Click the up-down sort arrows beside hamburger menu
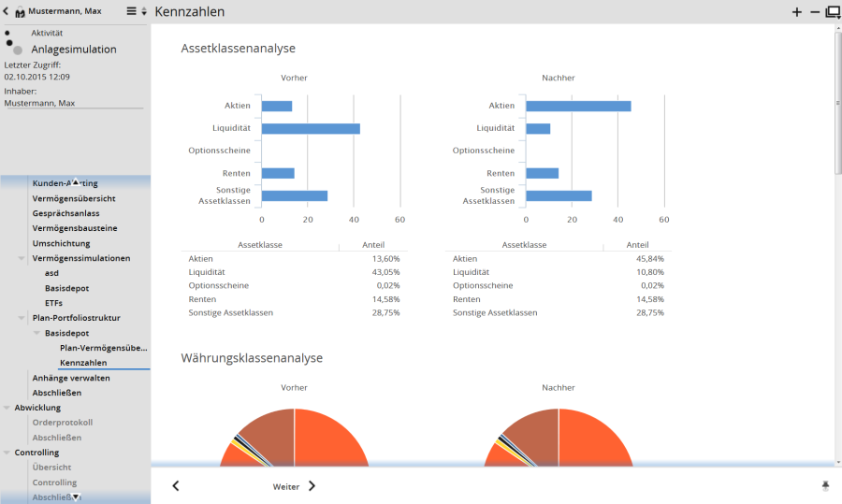 tap(144, 12)
